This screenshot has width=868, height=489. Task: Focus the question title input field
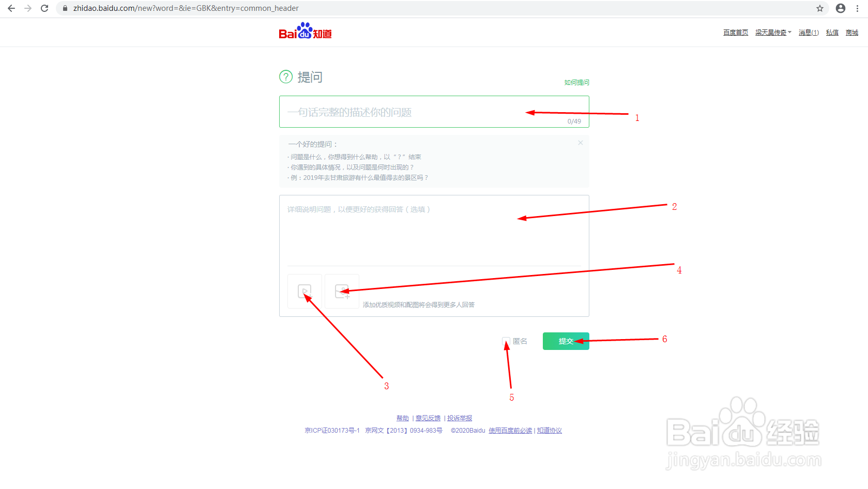tap(434, 112)
